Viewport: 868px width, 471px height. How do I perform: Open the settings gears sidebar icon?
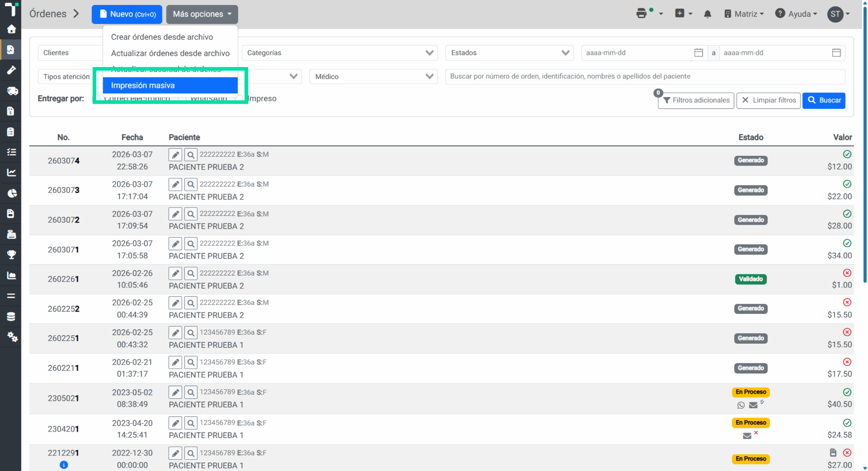pos(12,337)
